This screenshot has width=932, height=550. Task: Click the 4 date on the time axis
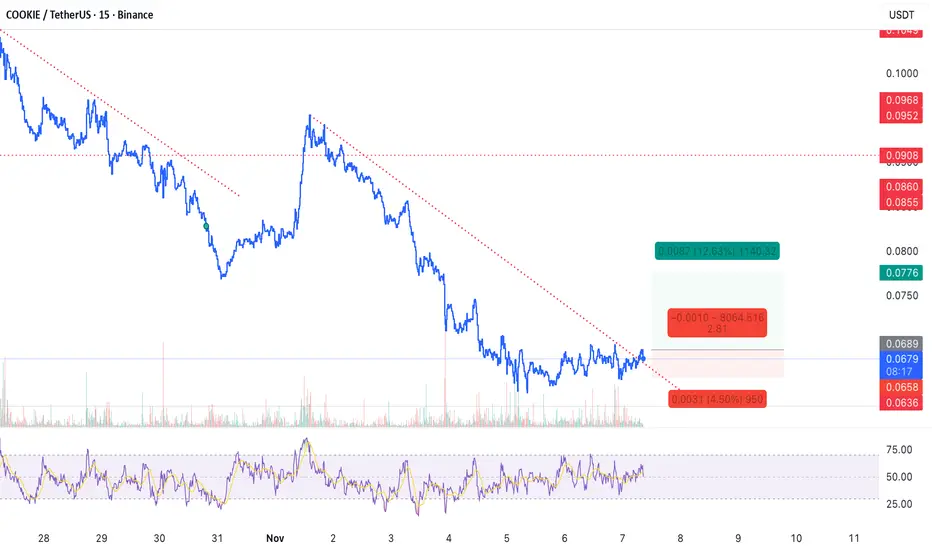click(x=449, y=538)
